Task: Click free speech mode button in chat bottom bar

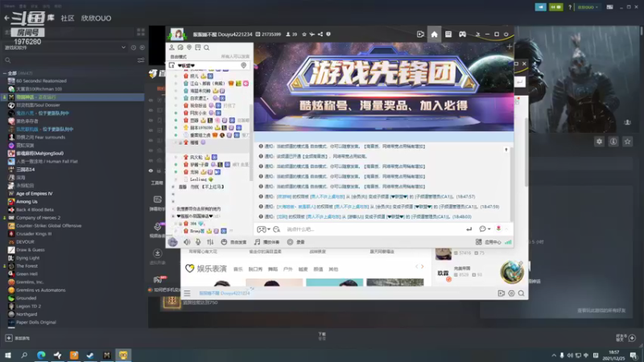Action: point(233,242)
